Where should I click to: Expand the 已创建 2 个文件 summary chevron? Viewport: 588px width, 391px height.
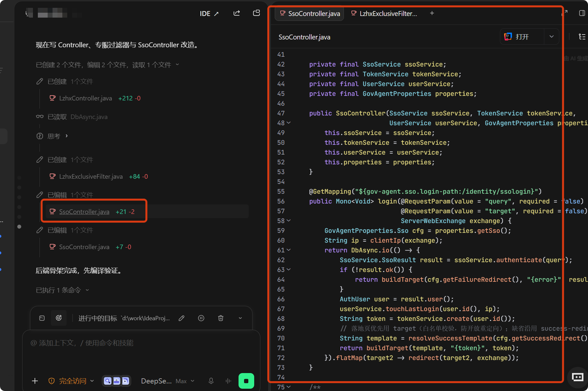tap(178, 65)
